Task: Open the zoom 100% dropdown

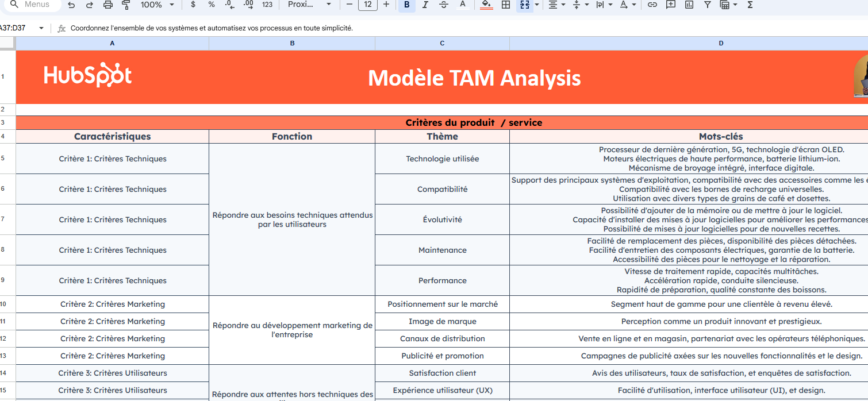Action: pos(158,5)
